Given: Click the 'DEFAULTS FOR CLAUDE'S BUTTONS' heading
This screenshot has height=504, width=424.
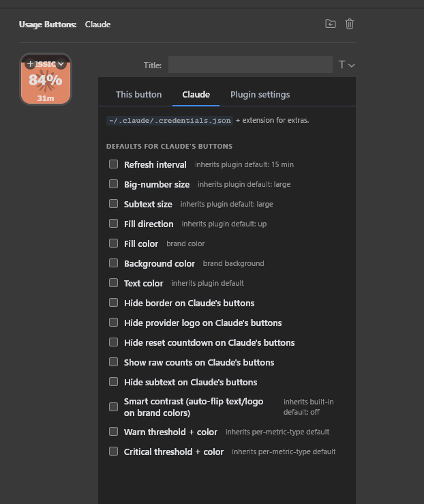Looking at the screenshot, I should tap(169, 146).
